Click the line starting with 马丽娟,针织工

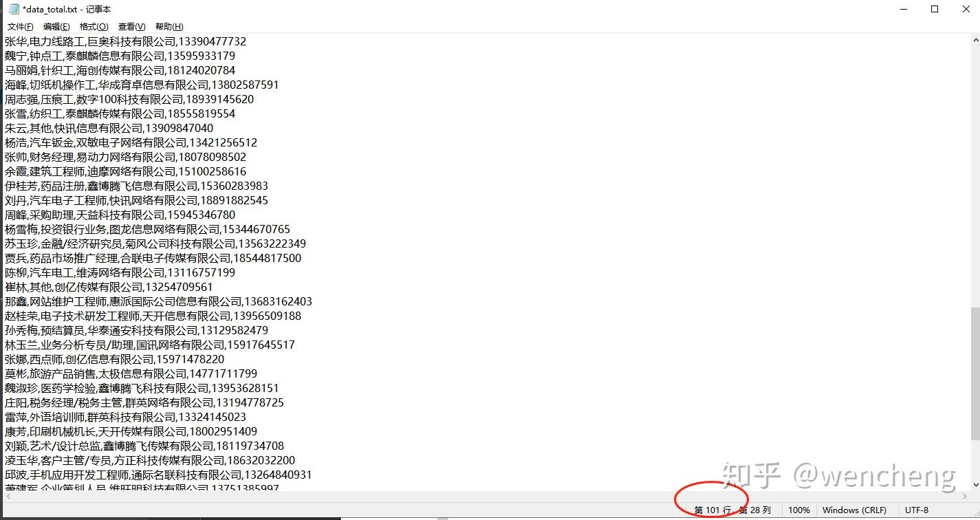[120, 70]
